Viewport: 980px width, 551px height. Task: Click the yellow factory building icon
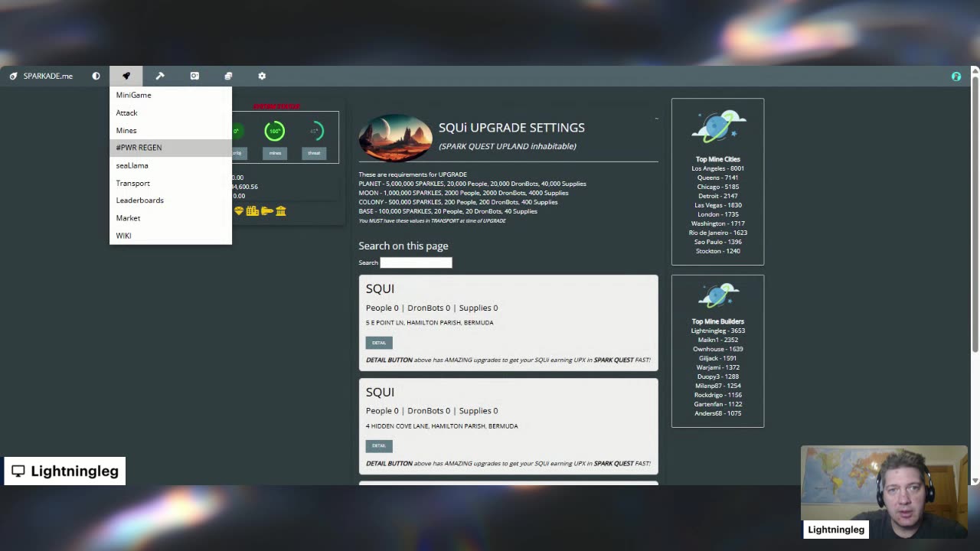tap(252, 210)
